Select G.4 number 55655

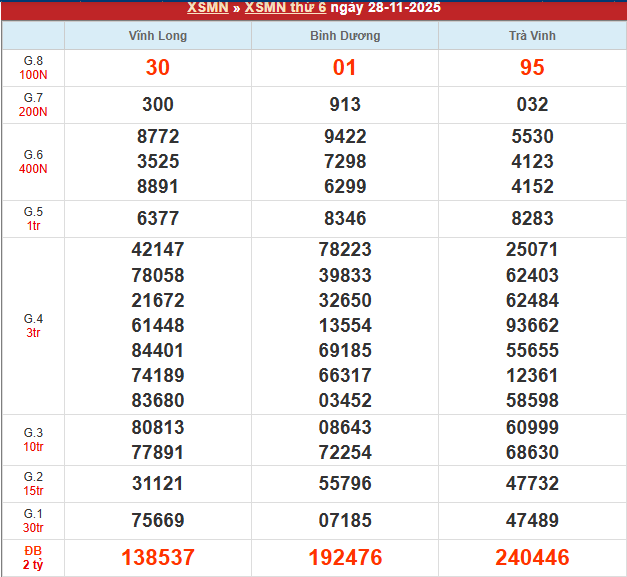[532, 350]
